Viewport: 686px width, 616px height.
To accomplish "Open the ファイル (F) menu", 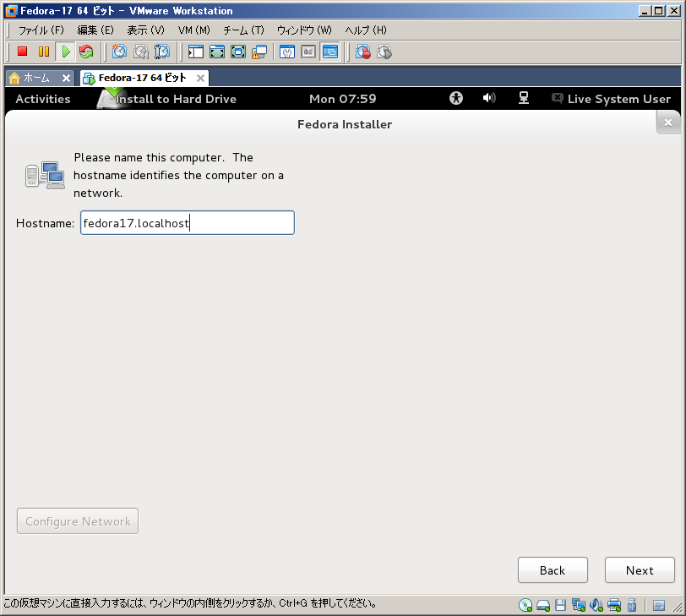I will click(x=41, y=30).
